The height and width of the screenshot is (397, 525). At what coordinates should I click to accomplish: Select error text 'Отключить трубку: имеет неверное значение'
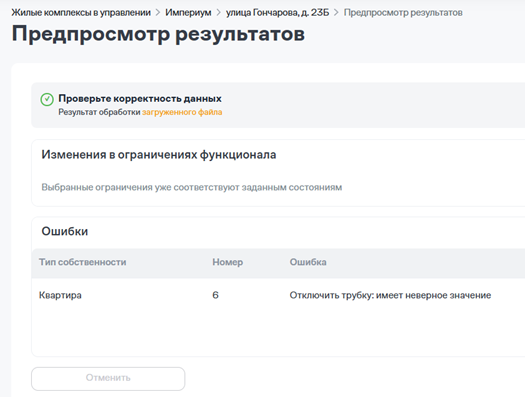[x=390, y=295]
